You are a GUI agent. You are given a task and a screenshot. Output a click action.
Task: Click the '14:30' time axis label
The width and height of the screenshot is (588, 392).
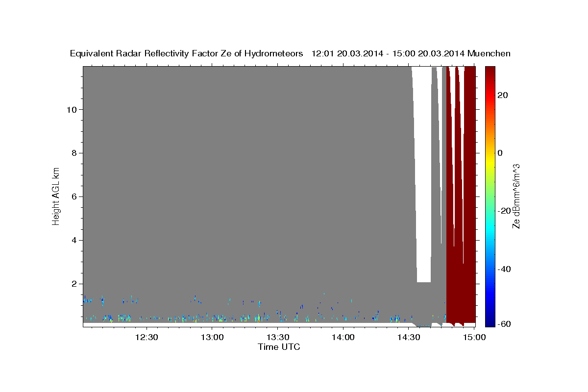click(x=409, y=337)
